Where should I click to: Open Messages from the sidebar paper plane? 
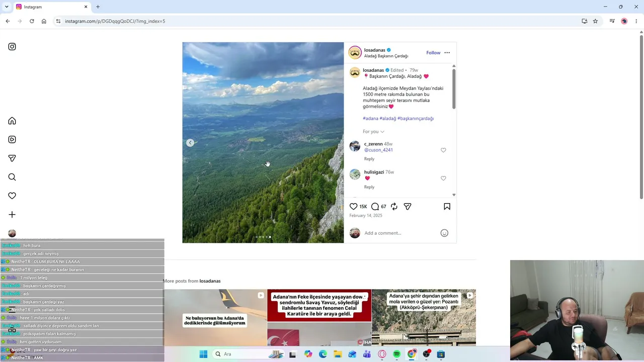(12, 158)
